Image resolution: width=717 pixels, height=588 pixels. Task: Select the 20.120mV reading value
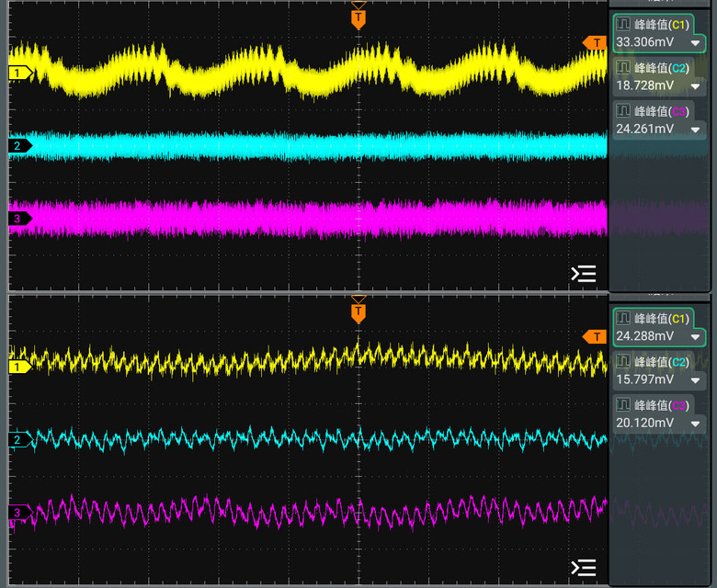pos(644,423)
